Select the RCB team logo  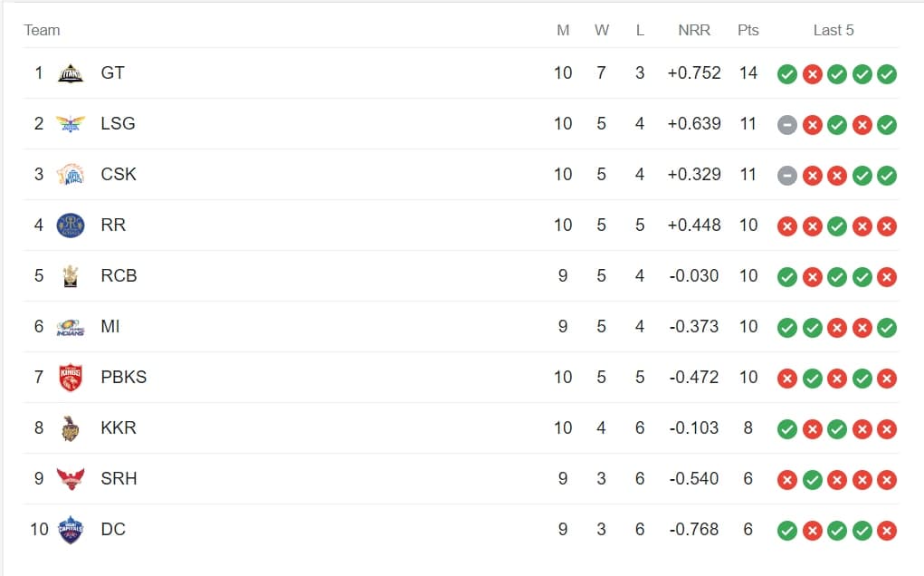[71, 276]
